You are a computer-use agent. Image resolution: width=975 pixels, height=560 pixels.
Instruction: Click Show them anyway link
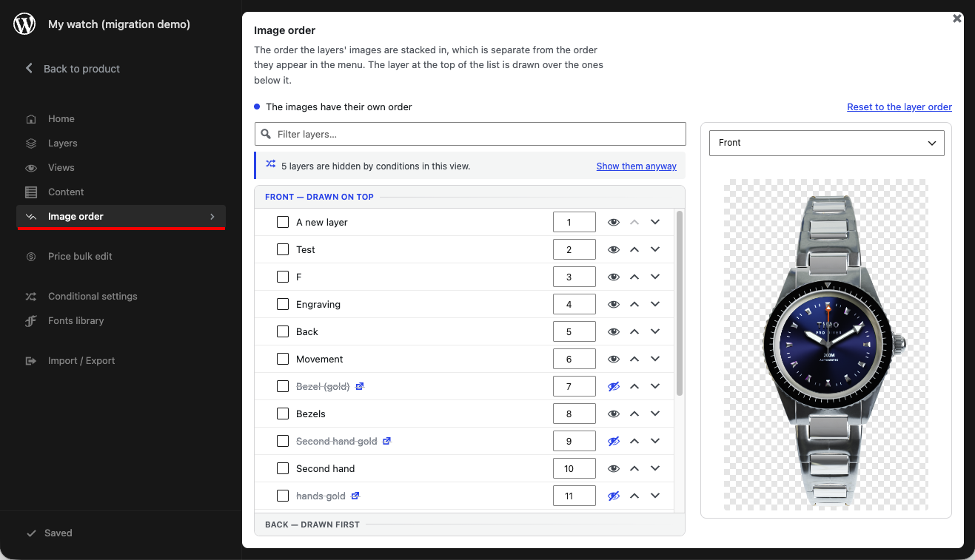point(637,166)
